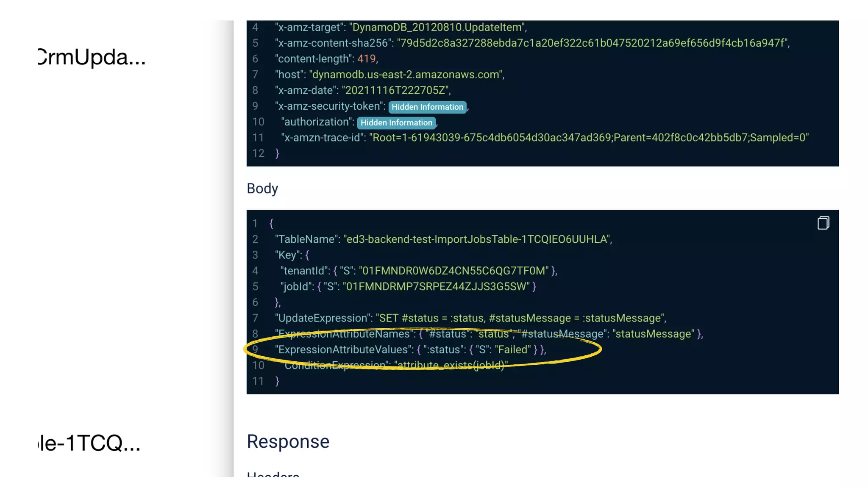Click the UpdateExpression line in Body
Viewport: 868px width, 488px height.
tap(470, 318)
